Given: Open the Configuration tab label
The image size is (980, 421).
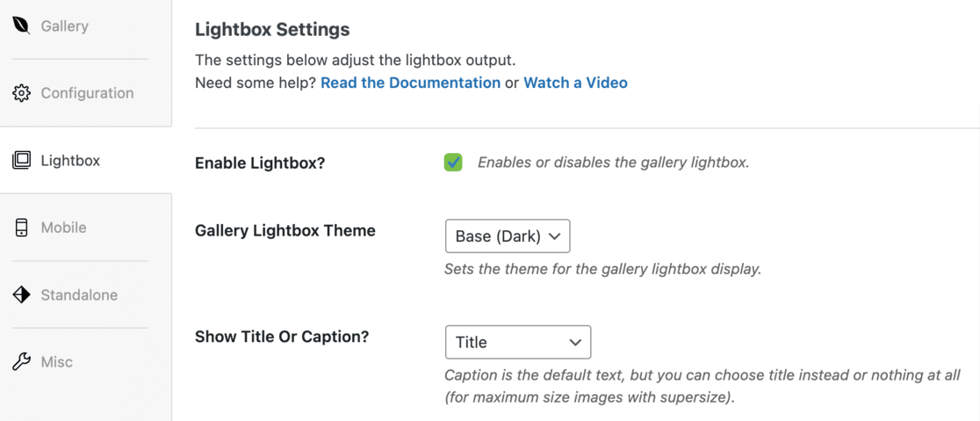Looking at the screenshot, I should (87, 93).
